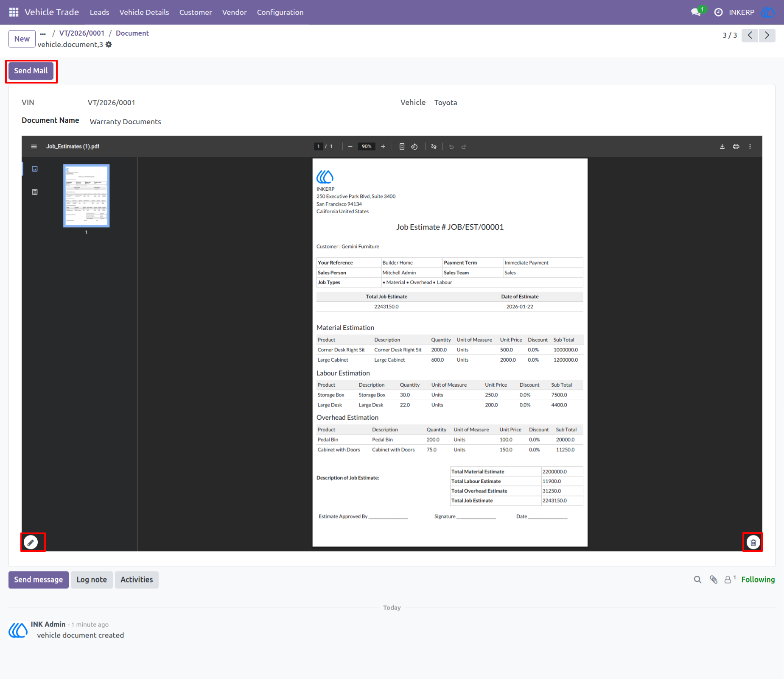The height and width of the screenshot is (680, 784).
Task: Open the INKERP user menu
Action: click(x=751, y=12)
